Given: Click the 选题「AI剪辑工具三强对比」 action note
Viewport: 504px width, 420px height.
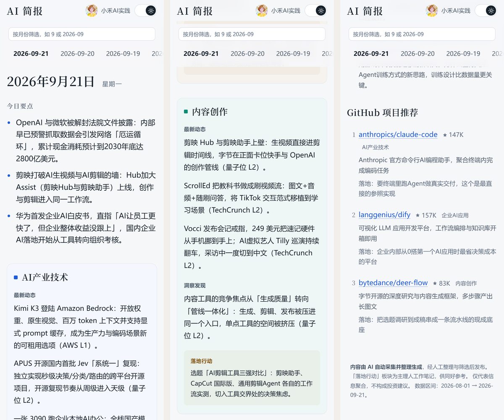Looking at the screenshot, I should click(252, 383).
